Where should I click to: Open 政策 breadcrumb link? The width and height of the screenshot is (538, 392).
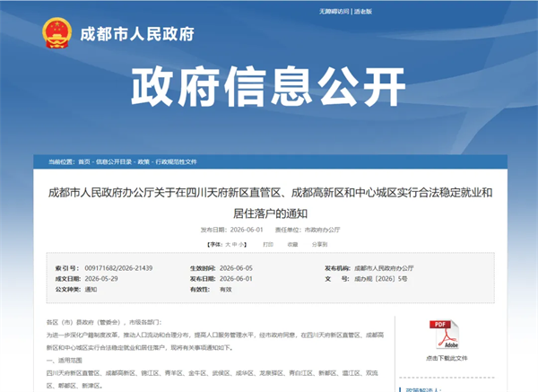pos(143,161)
